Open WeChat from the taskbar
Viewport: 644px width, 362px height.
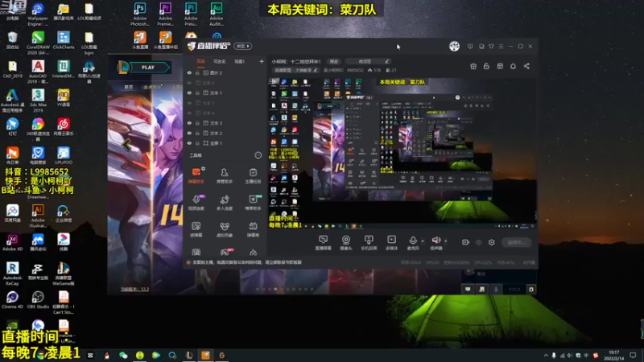(x=123, y=355)
